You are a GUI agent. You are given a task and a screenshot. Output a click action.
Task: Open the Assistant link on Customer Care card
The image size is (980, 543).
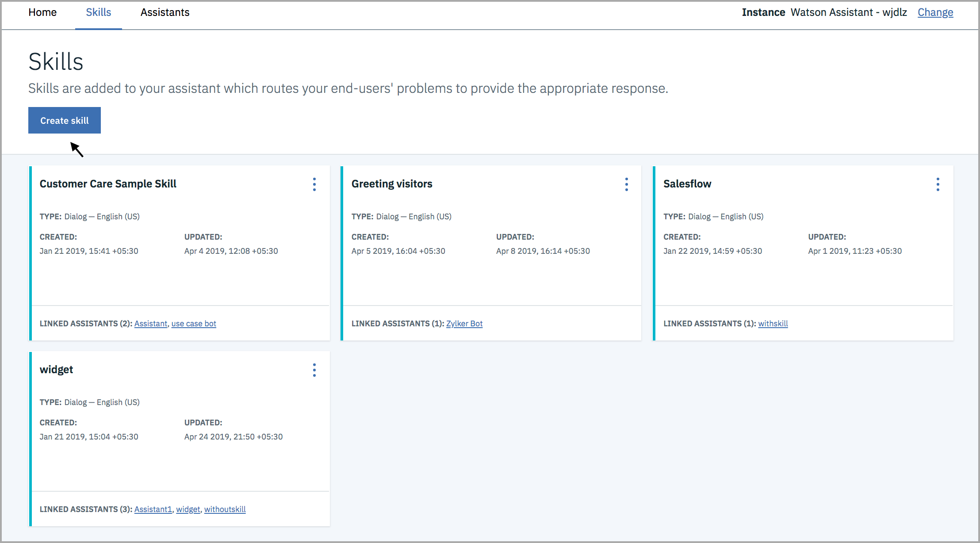coord(150,323)
